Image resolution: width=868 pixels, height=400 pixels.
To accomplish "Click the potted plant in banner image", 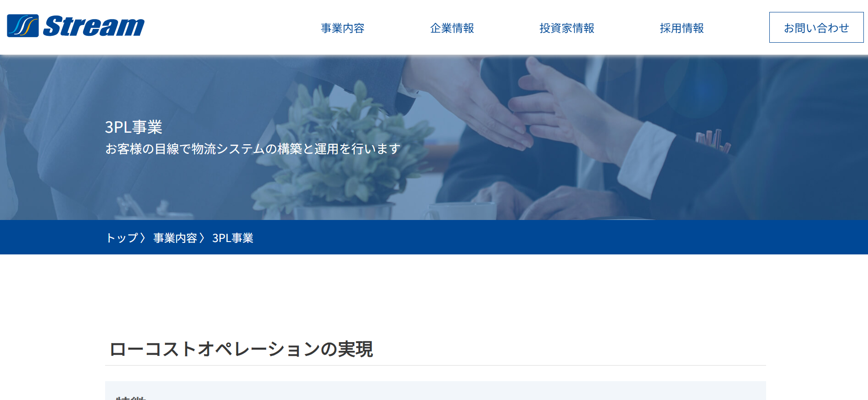I will point(340,147).
